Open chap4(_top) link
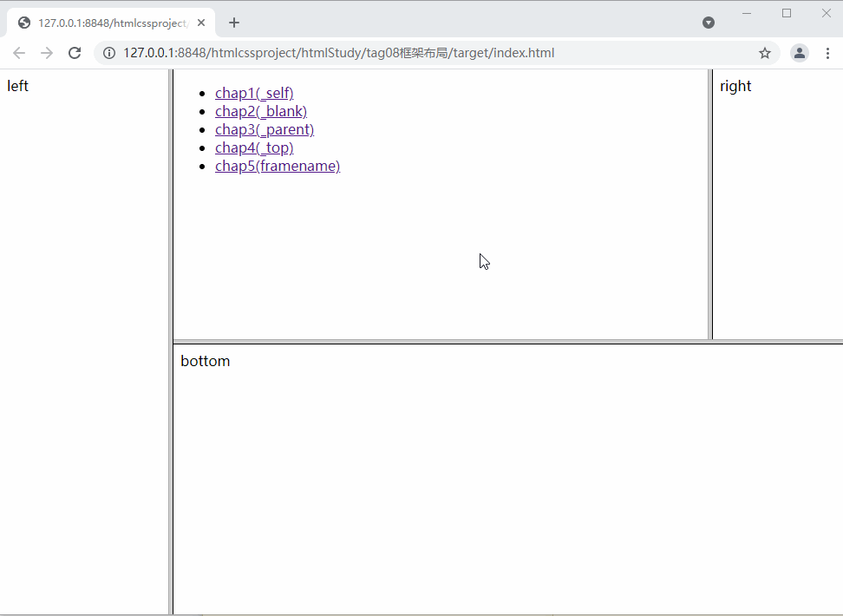 (254, 148)
